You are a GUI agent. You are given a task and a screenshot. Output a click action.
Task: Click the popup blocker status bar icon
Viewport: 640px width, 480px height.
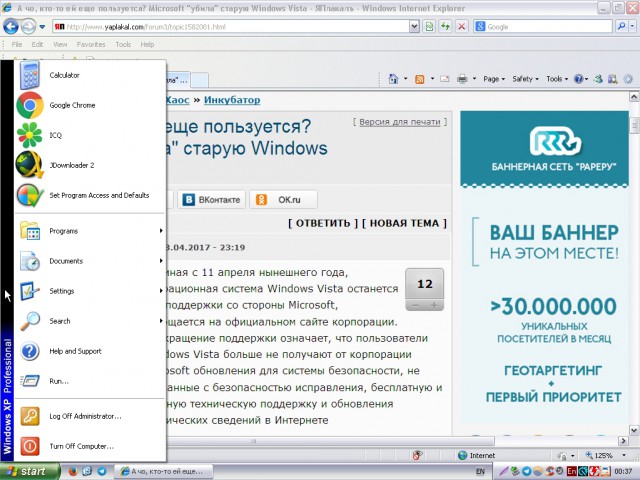click(x=417, y=455)
